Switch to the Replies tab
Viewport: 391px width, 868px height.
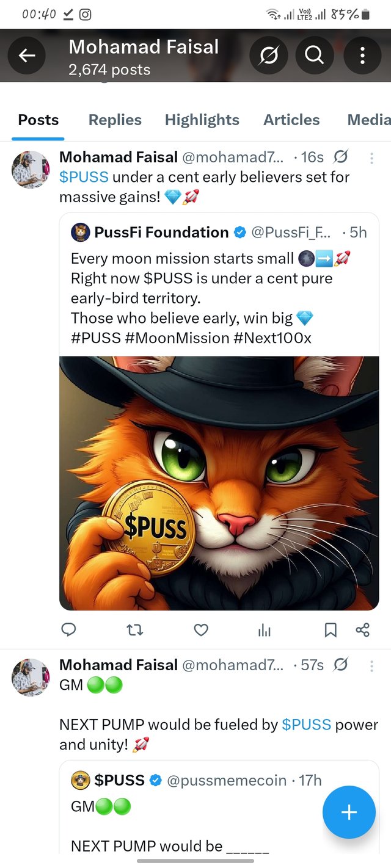tap(115, 120)
